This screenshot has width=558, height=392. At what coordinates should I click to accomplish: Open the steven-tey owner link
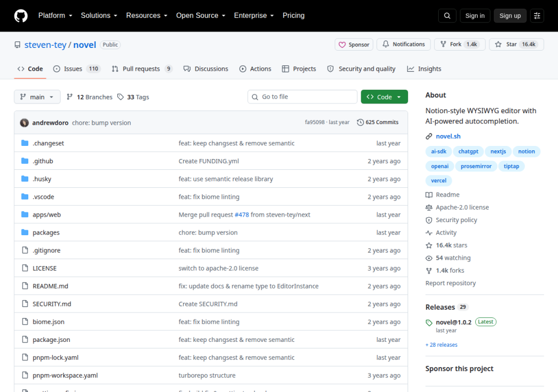point(45,45)
